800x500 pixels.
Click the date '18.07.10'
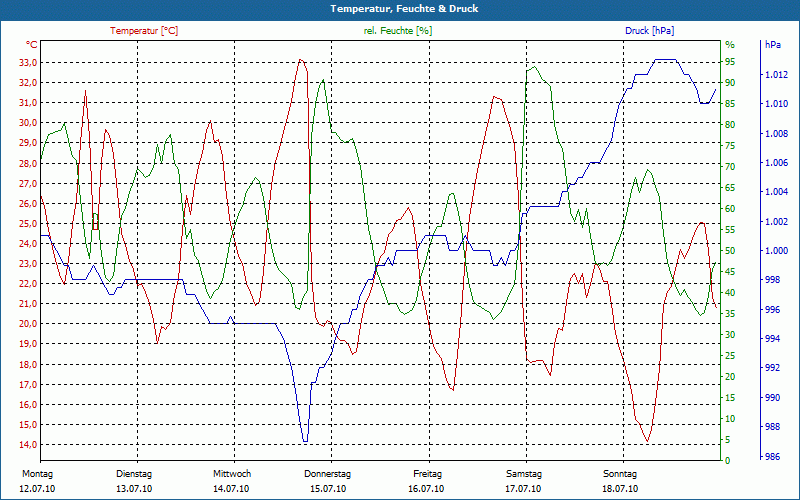[x=620, y=489]
